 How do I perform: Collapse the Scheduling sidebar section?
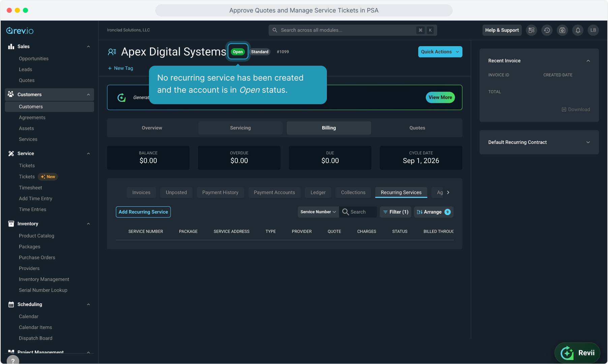pyautogui.click(x=88, y=304)
